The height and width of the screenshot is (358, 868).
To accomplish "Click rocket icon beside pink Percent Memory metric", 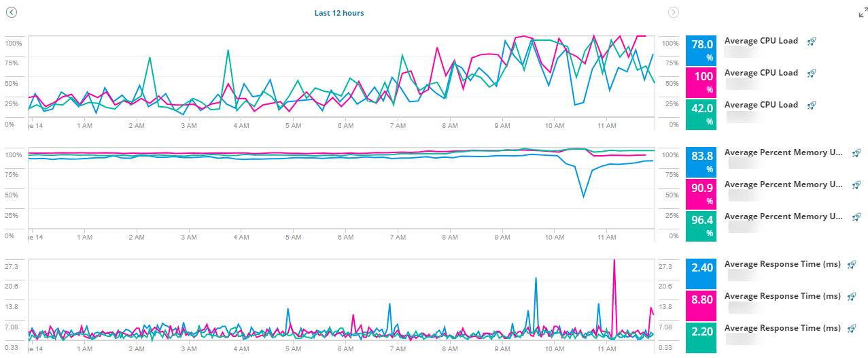I will [856, 185].
